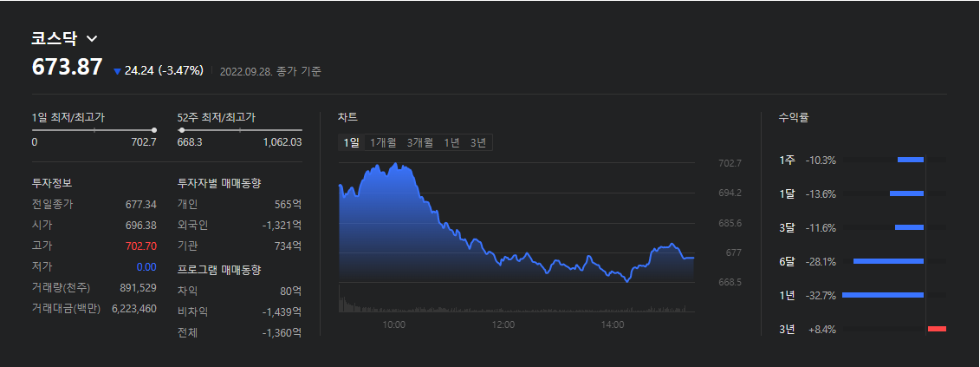Click the 1년 -32.7% return bar
This screenshot has height=367, width=980.
tap(883, 295)
